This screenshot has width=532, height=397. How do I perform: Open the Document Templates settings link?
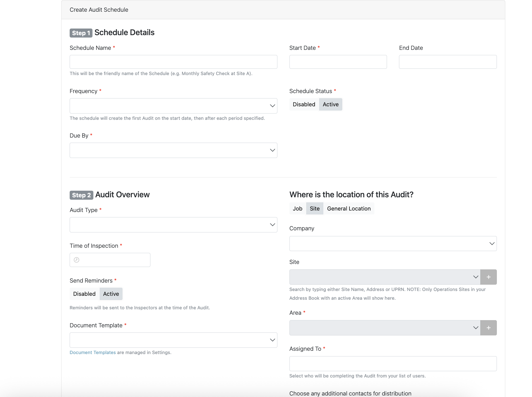[x=93, y=353]
